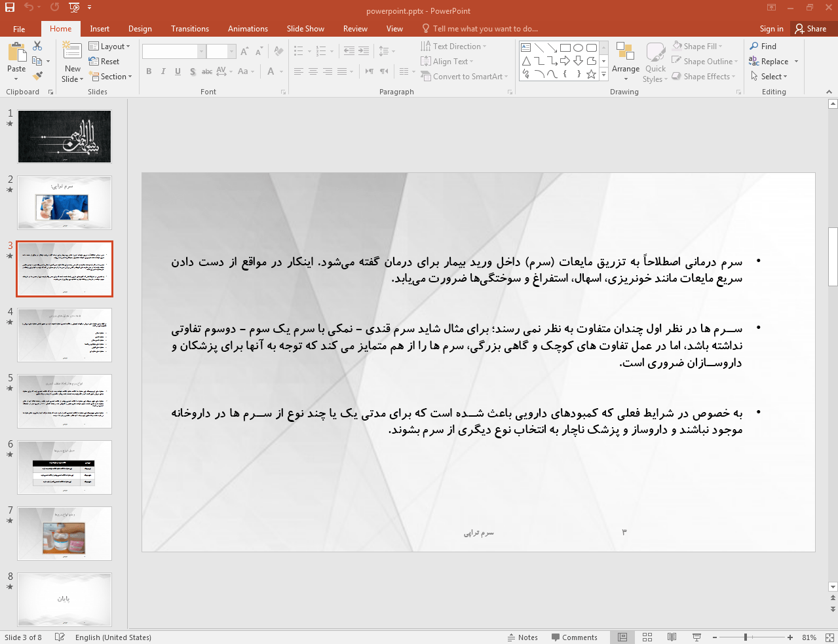Click the Copy icon under Cut
The image size is (838, 644).
(37, 61)
